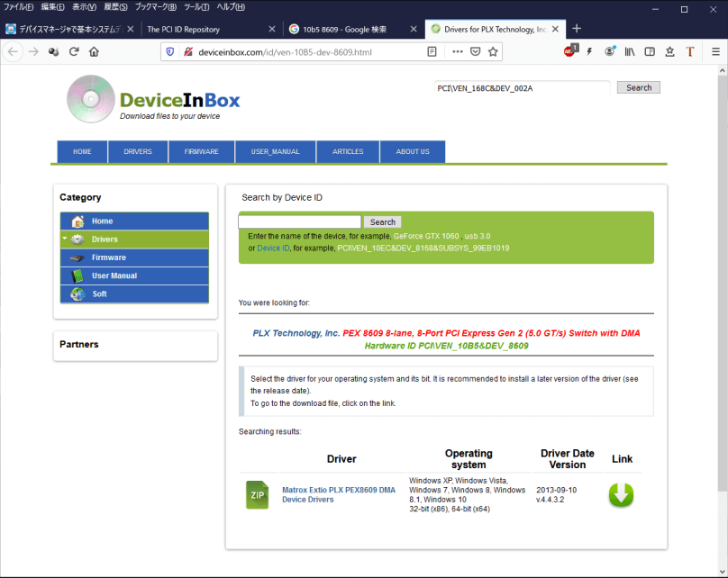728x578 pixels.
Task: Focus the Search by Device ID field
Action: (299, 221)
